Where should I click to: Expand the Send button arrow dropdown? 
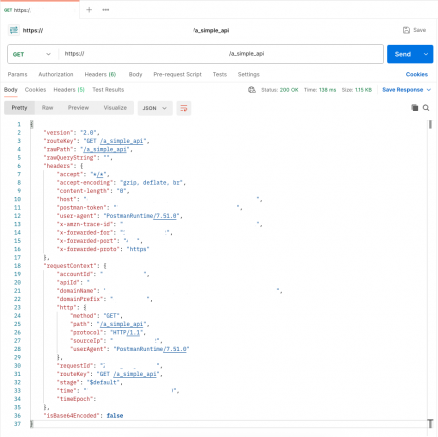[426, 54]
